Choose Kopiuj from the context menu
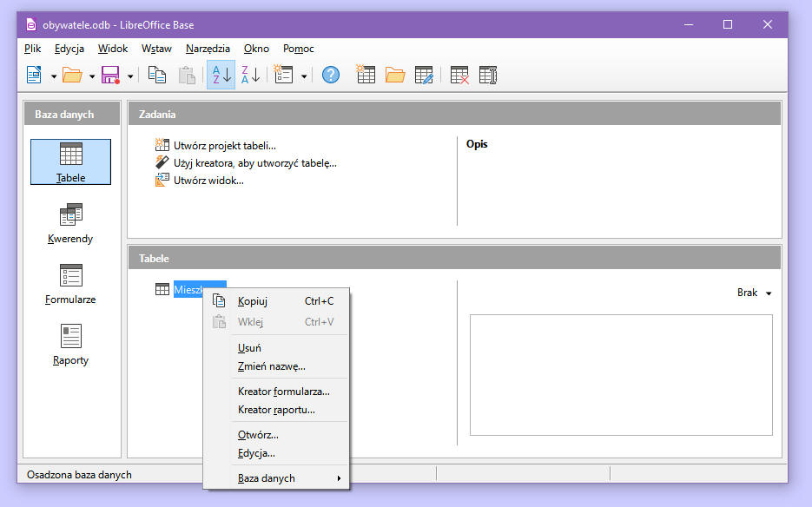 (253, 301)
